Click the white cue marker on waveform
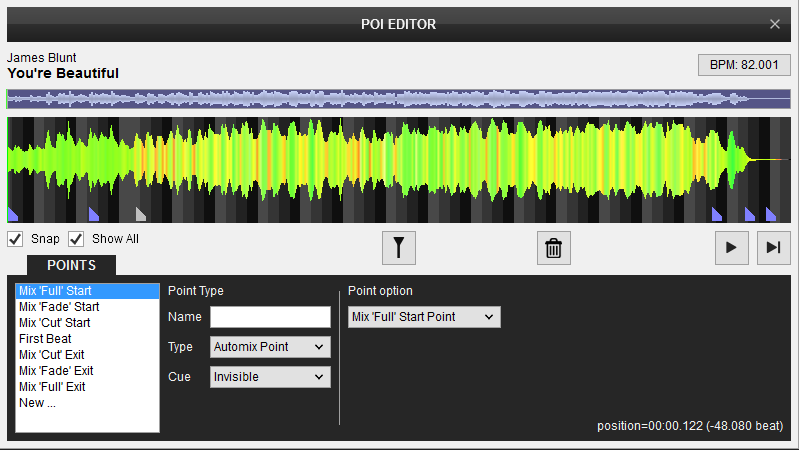 point(141,214)
